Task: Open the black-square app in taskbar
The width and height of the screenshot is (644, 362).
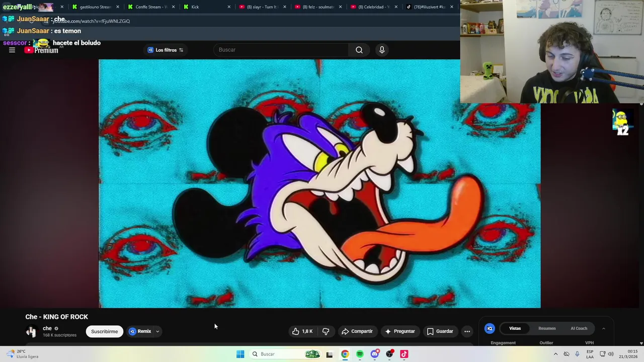Action: click(x=329, y=354)
